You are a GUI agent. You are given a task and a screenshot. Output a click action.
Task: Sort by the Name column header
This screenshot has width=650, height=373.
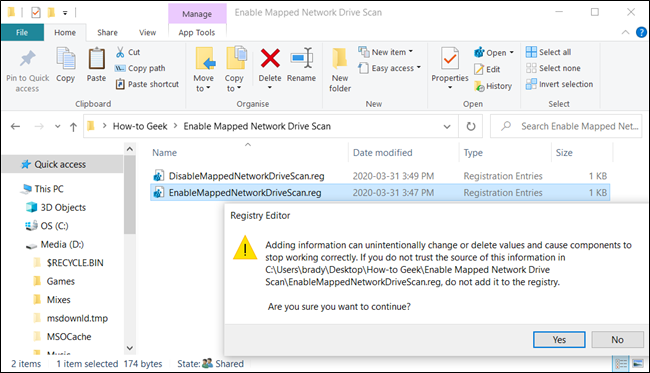coord(165,153)
